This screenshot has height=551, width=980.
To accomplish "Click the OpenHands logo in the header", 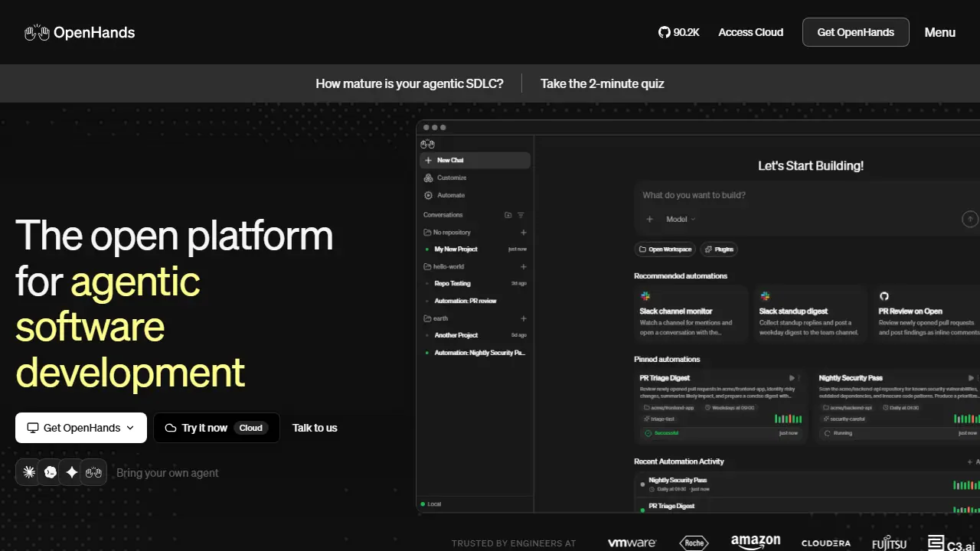I will [x=80, y=32].
